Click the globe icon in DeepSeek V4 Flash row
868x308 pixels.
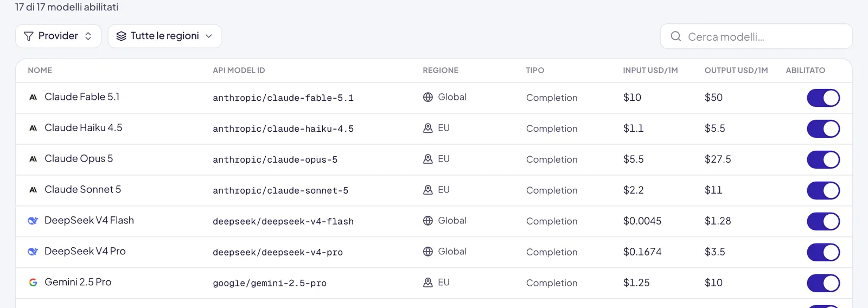[428, 221]
